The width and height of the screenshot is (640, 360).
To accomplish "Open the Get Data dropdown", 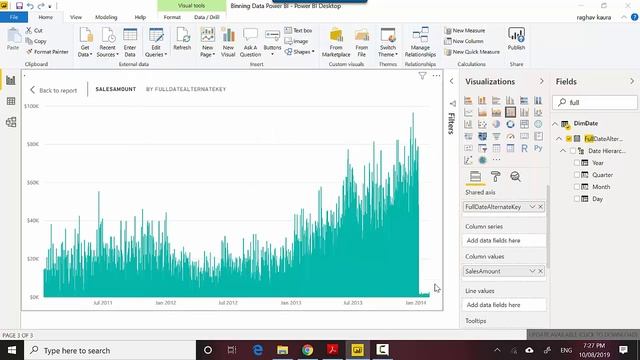I will click(x=85, y=42).
